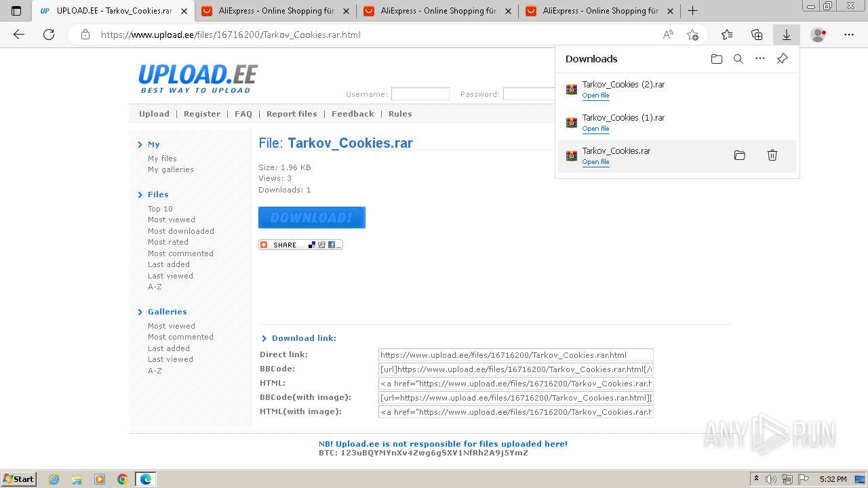The width and height of the screenshot is (868, 488).
Task: Click the Password input field
Action: coord(529,94)
